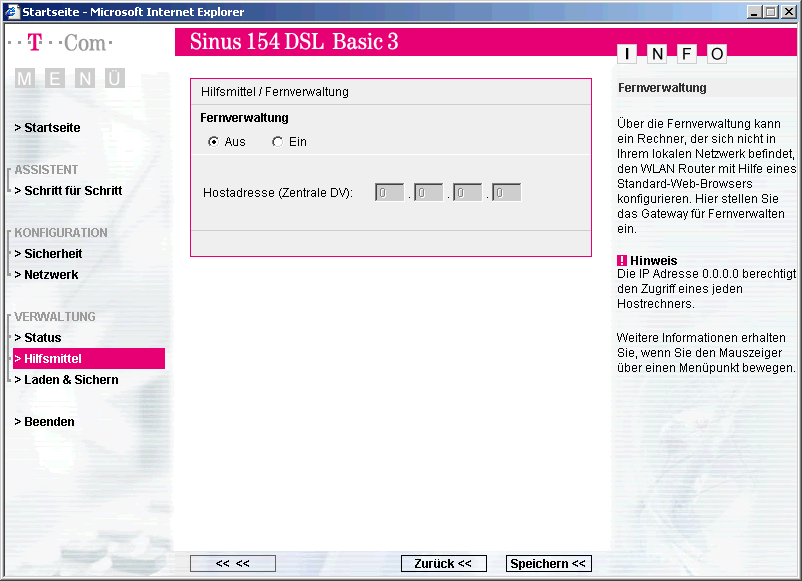The image size is (802, 581).
Task: Click the Sinus 154 DSL Basic 3 title
Action: click(x=294, y=41)
